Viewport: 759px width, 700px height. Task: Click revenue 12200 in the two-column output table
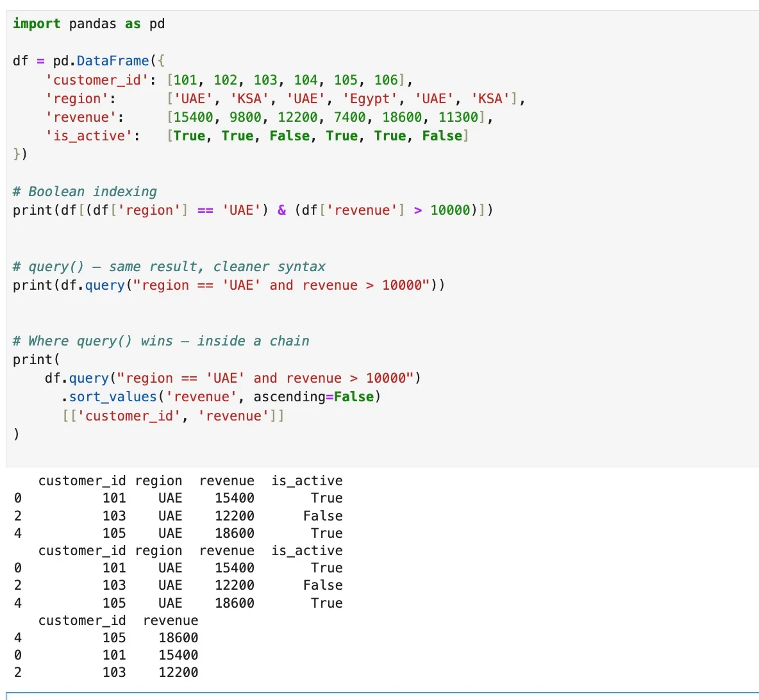pos(178,673)
